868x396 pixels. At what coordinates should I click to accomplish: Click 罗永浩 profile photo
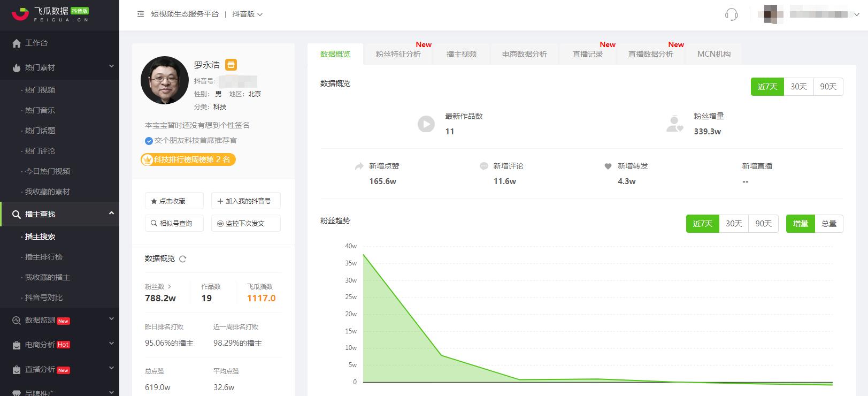coord(164,80)
